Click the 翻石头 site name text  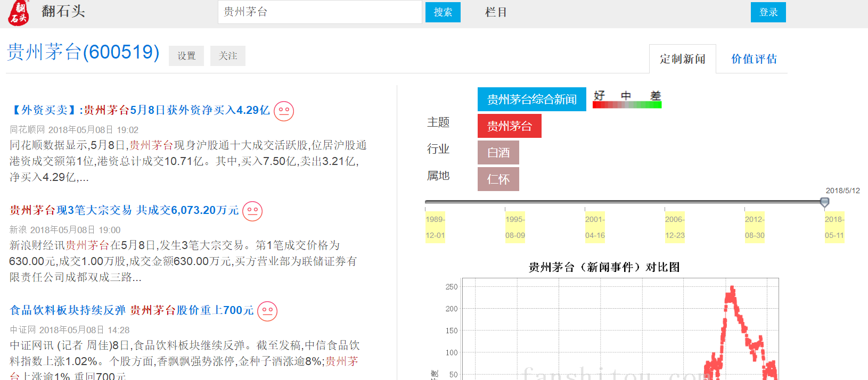[x=63, y=11]
